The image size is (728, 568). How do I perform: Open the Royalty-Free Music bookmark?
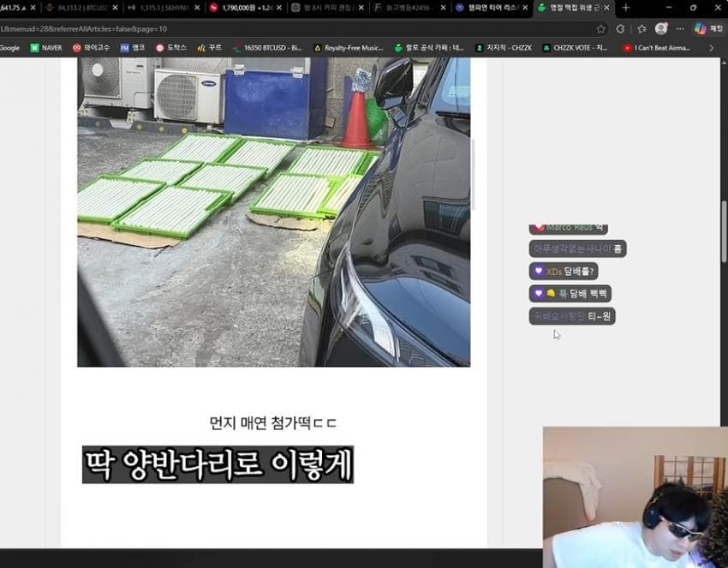349,48
